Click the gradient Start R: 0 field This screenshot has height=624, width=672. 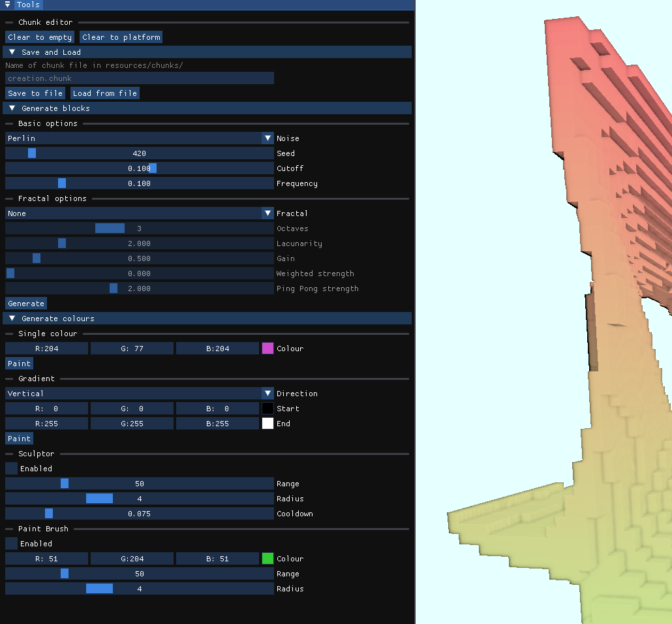47,409
